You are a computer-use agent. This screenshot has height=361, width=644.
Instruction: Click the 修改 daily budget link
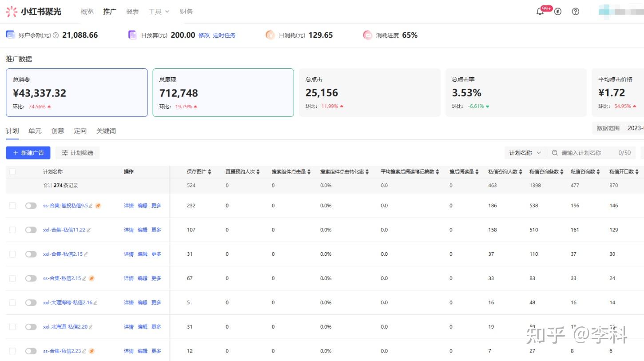pos(204,35)
